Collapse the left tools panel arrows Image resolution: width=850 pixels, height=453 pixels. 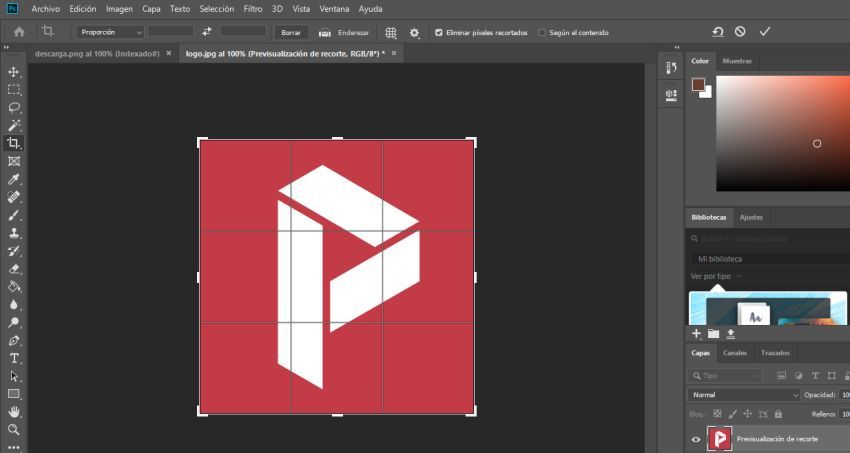tap(7, 48)
